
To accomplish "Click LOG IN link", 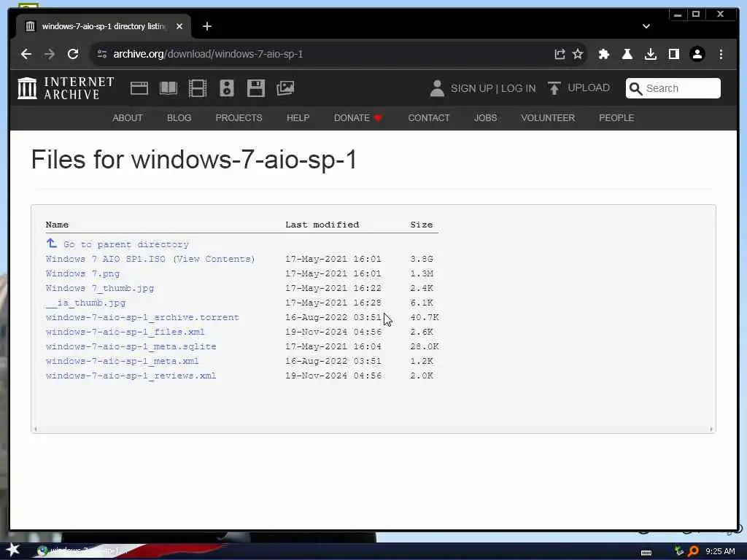I will click(519, 88).
